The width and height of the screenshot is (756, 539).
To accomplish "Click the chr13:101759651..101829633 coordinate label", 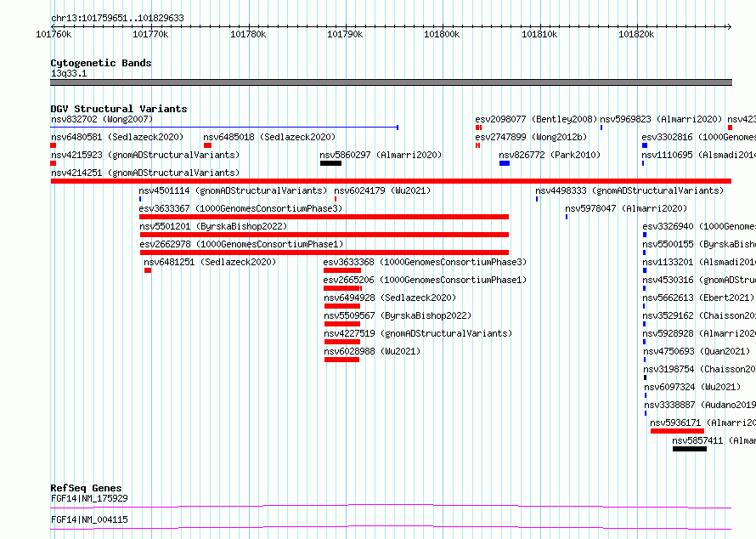I will [x=117, y=18].
